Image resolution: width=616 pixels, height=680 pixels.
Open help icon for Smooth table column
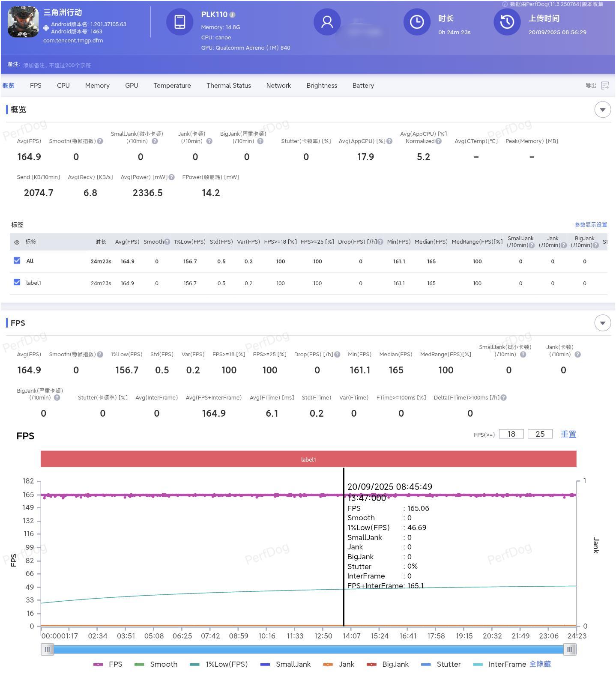click(x=167, y=242)
